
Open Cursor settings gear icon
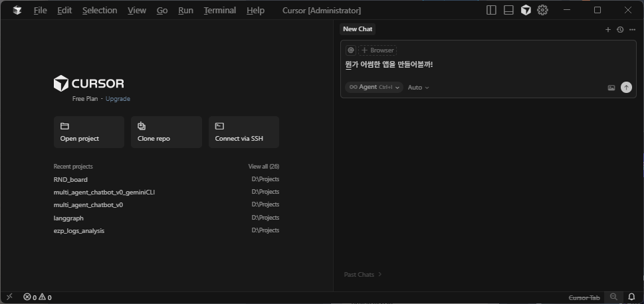point(542,10)
